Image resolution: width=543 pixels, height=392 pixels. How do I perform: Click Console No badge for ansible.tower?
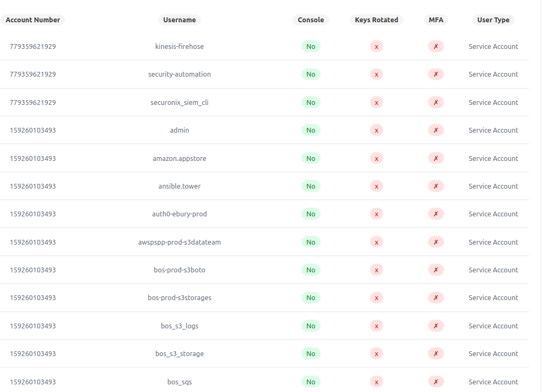[311, 186]
